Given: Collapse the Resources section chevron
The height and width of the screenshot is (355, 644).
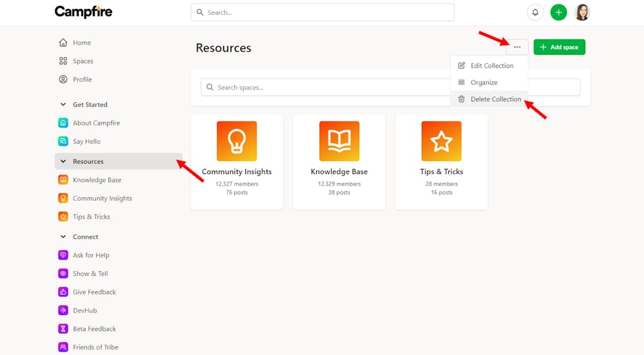Looking at the screenshot, I should (63, 162).
